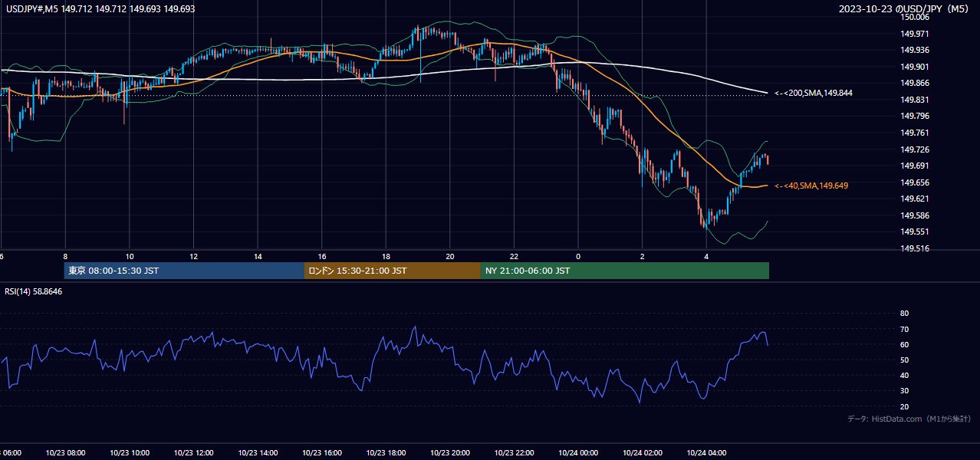
Task: Click price axis label 149.516
Action: pyautogui.click(x=915, y=248)
